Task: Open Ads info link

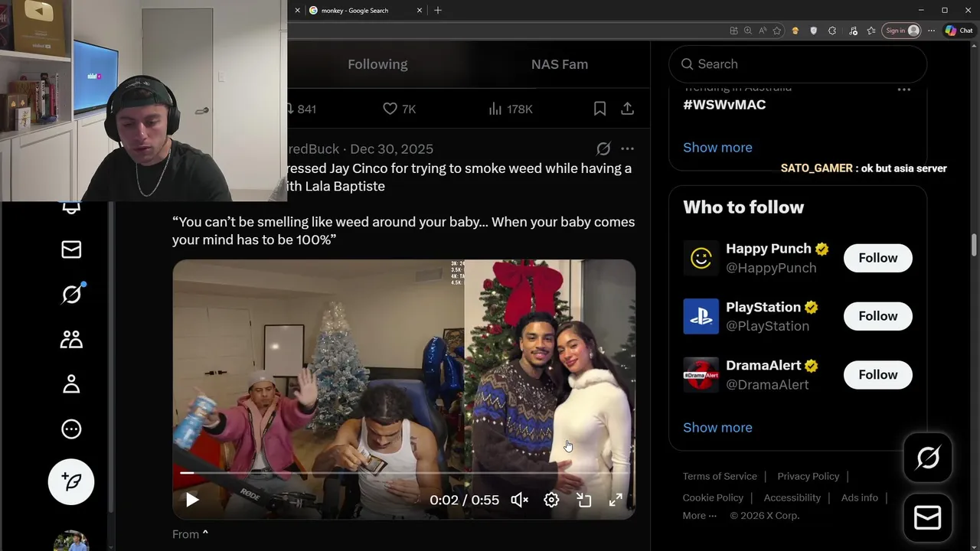Action: click(x=859, y=497)
